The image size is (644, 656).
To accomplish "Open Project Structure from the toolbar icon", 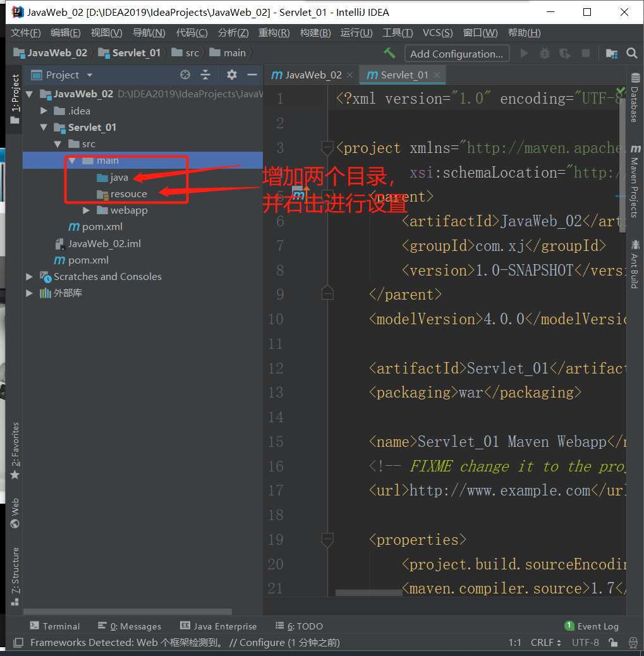I will [611, 54].
